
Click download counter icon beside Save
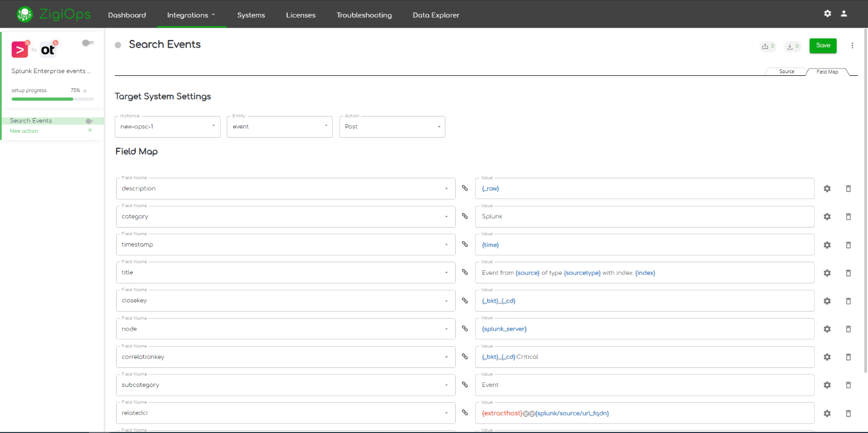coord(793,46)
